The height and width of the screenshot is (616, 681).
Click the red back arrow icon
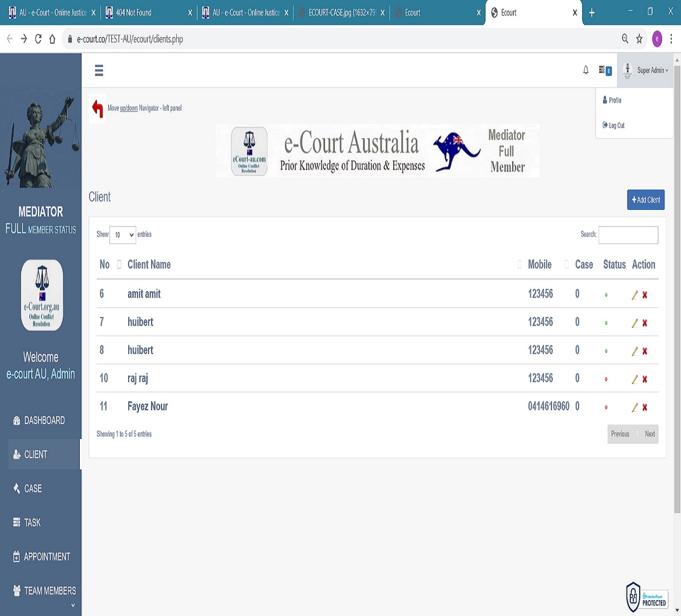(98, 108)
